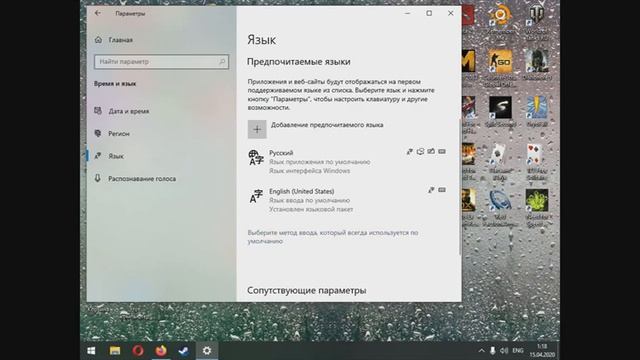The height and width of the screenshot is (360, 640).
Task: Select the CS:GO desktop shortcut
Action: click(x=500, y=67)
